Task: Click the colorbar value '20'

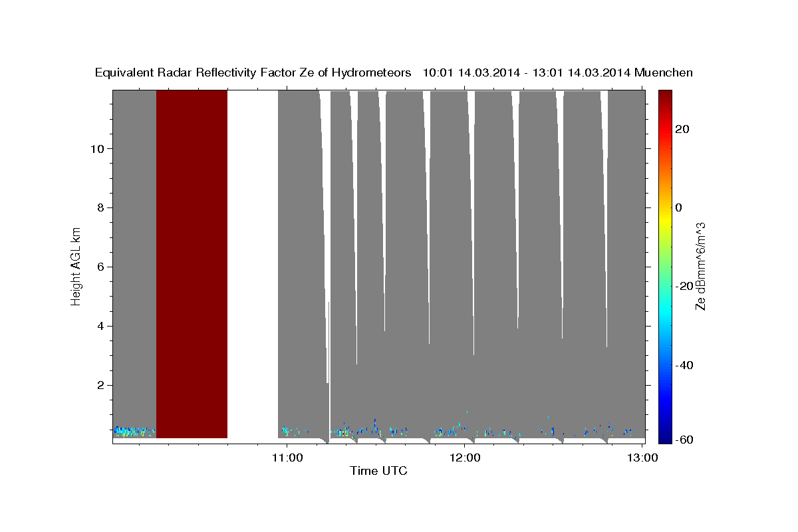Action: (x=682, y=129)
